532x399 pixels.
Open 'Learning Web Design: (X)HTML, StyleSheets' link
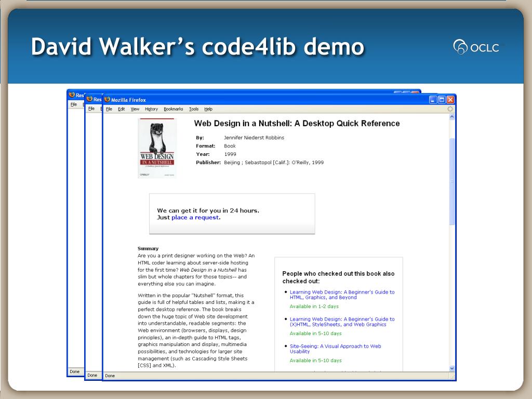tap(342, 322)
